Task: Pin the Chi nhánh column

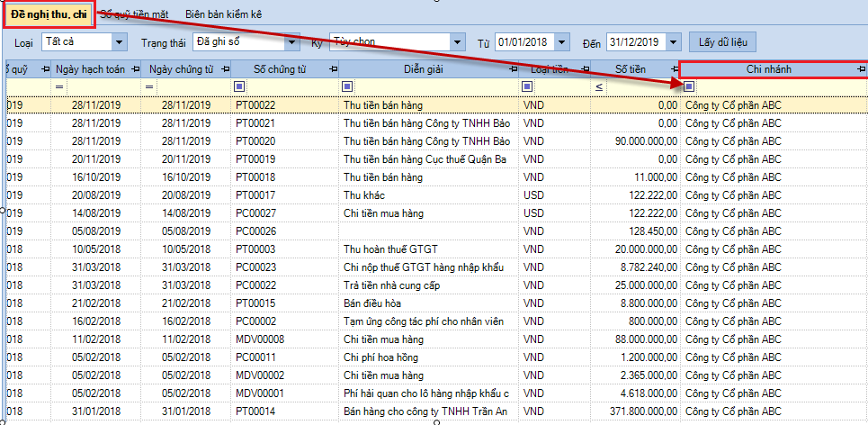Action: [860, 69]
